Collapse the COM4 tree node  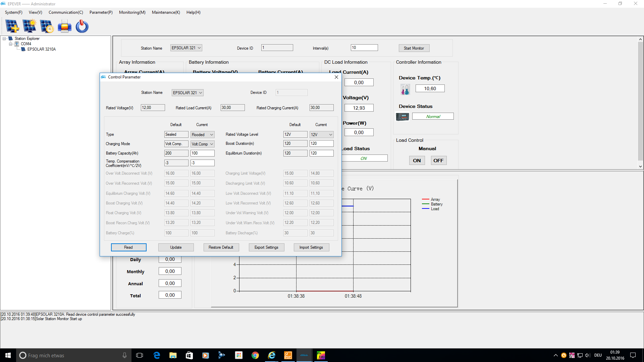coord(11,44)
